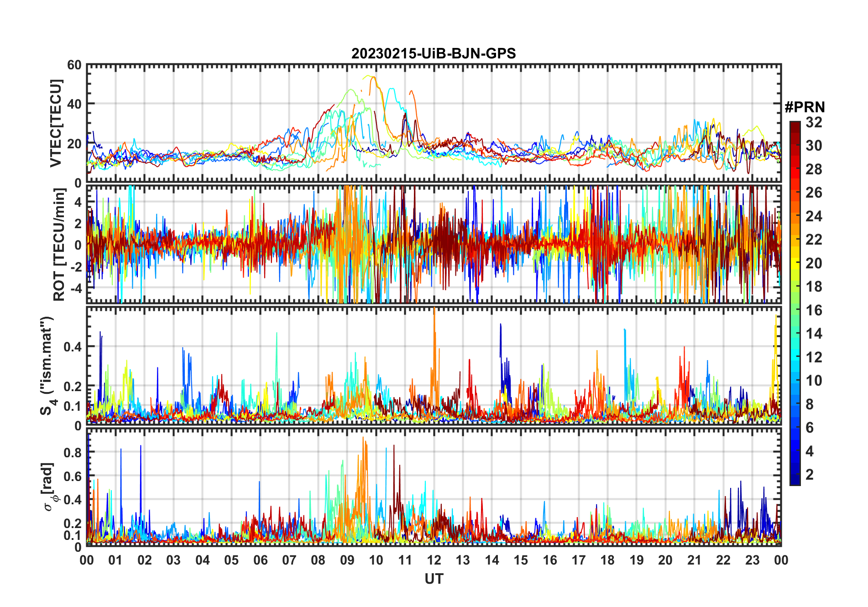Click the ROT [TECU/min] y-axis label
The width and height of the screenshot is (868, 607).
point(59,244)
